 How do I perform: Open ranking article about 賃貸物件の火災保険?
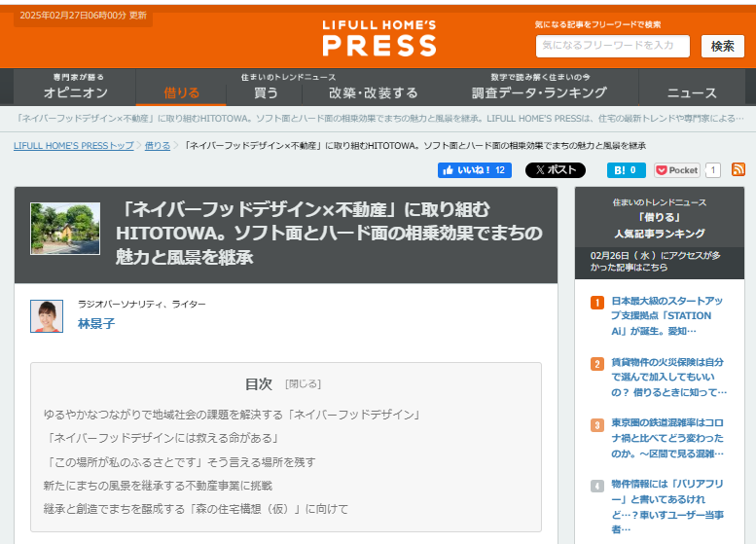tap(668, 378)
